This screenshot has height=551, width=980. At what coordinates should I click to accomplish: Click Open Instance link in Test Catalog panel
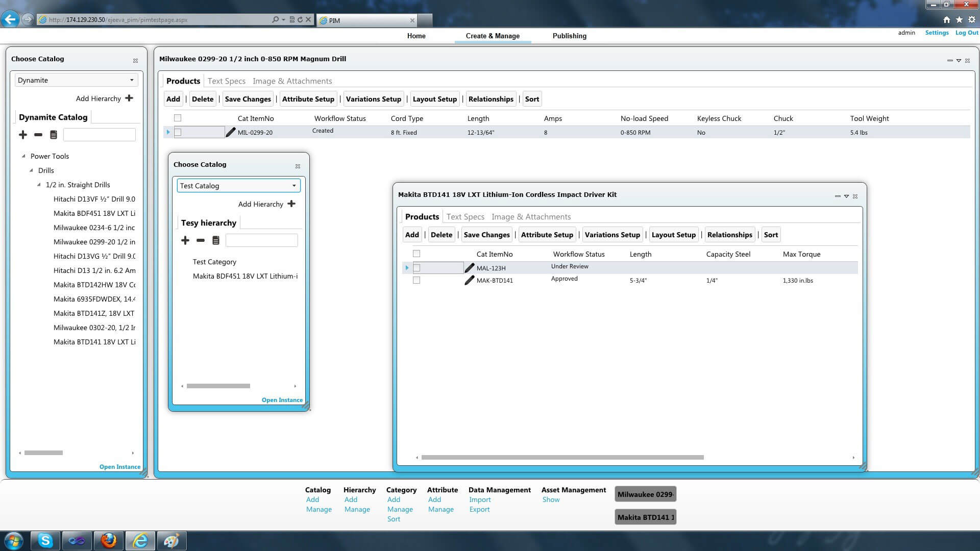coord(282,400)
